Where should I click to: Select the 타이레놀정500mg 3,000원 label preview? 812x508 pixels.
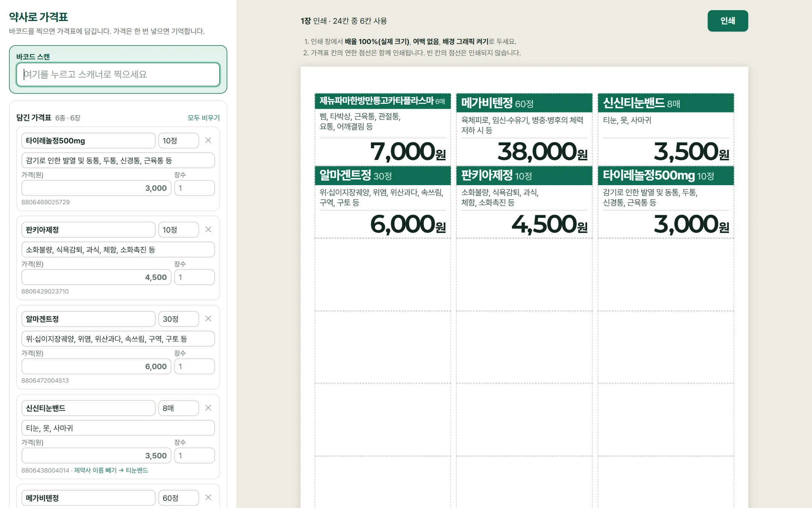(666, 202)
